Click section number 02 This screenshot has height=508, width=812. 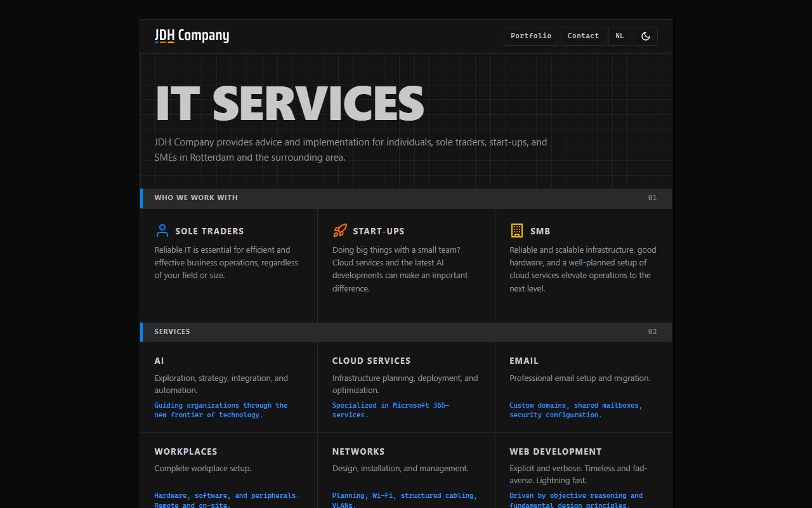click(x=652, y=331)
